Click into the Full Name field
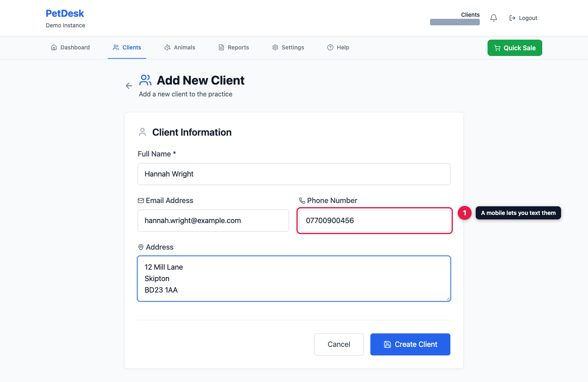Screen dimensions: 588x382 click(294, 174)
